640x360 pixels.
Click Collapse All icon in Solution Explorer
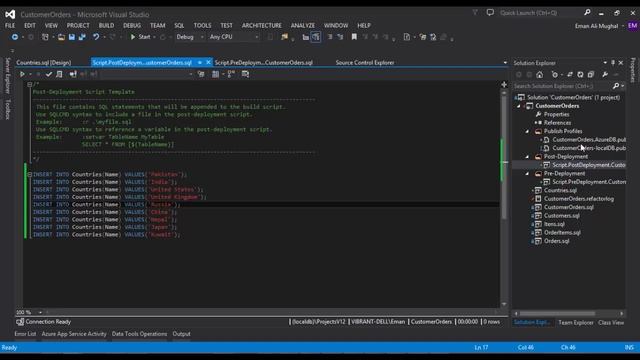pos(591,75)
